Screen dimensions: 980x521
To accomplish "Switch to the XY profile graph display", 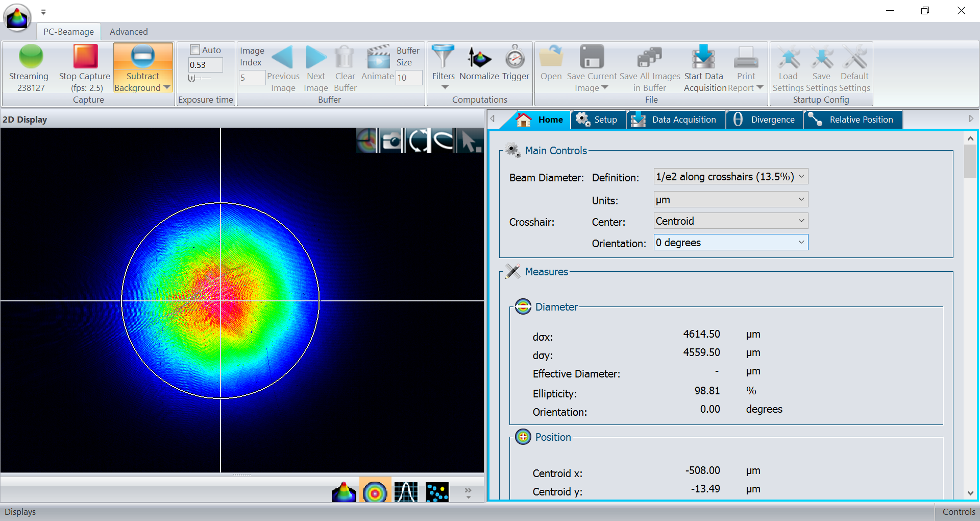I will click(x=406, y=492).
